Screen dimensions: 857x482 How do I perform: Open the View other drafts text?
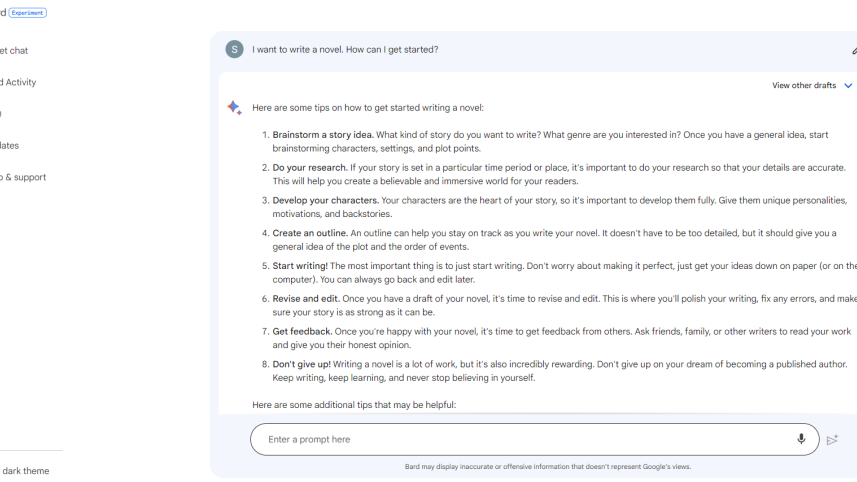pos(803,86)
